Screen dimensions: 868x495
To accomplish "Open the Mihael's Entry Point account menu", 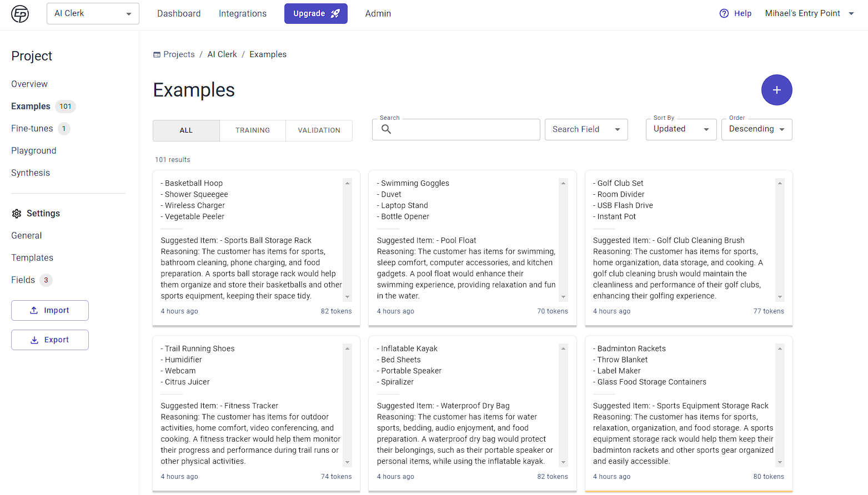I will (x=809, y=13).
